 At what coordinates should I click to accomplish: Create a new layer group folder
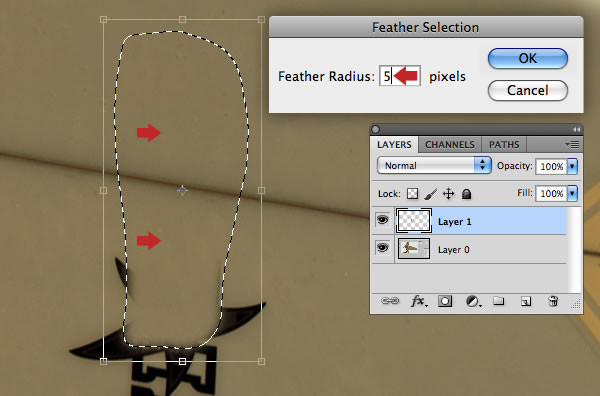pos(498,301)
